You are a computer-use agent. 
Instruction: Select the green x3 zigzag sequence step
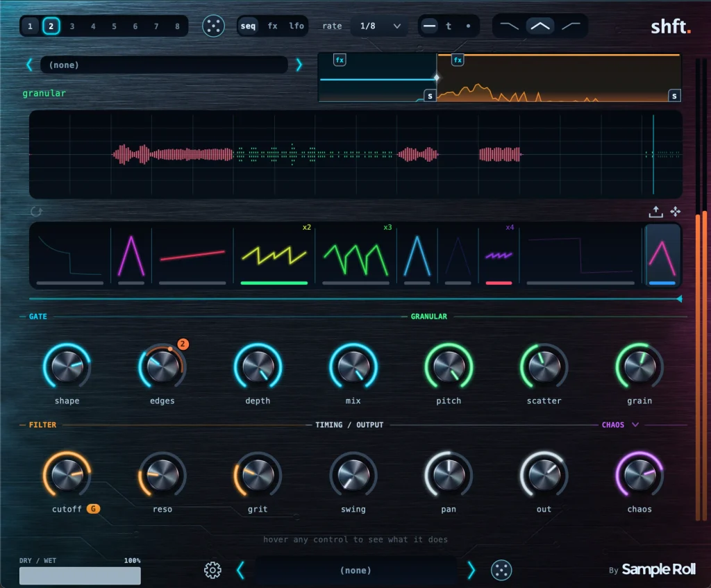click(x=355, y=255)
